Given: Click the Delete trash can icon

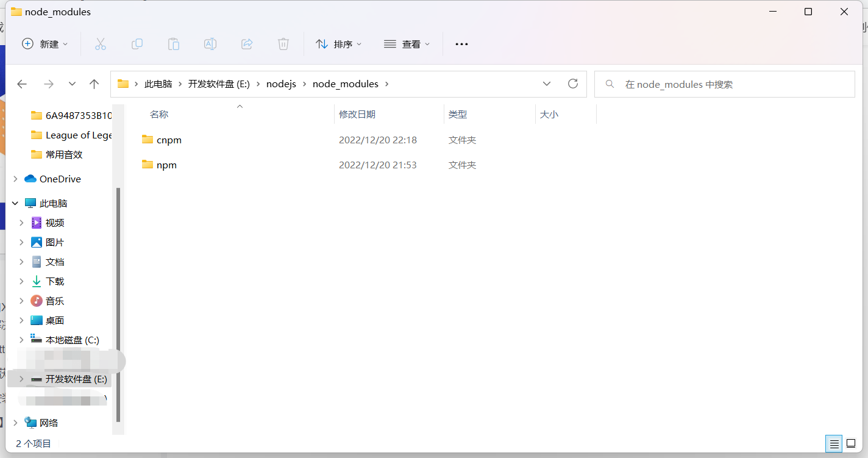Looking at the screenshot, I should 283,44.
